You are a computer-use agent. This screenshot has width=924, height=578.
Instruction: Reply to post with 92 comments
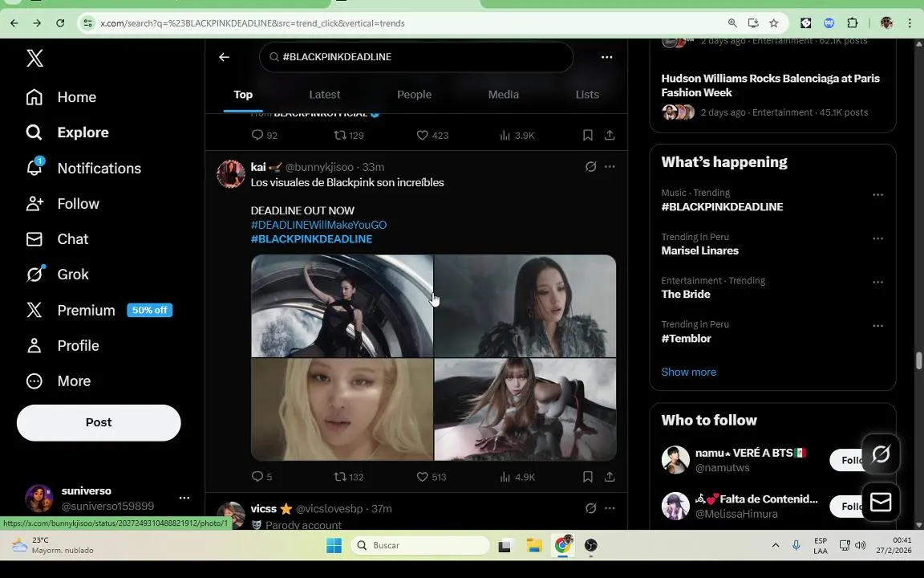coord(264,135)
